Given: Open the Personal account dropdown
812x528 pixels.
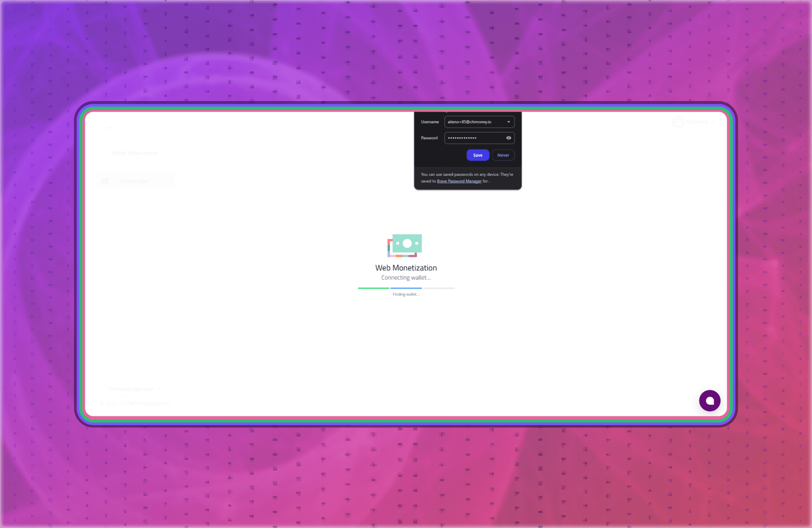Looking at the screenshot, I should point(699,122).
